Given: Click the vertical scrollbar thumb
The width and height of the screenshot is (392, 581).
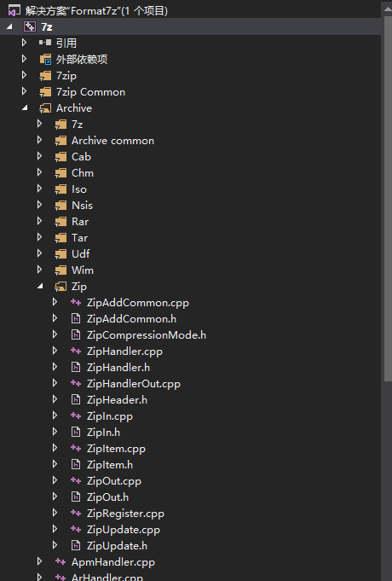Looking at the screenshot, I should point(388,200).
